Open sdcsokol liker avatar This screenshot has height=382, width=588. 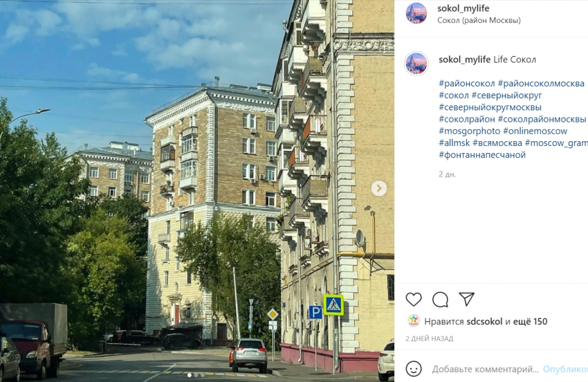413,321
